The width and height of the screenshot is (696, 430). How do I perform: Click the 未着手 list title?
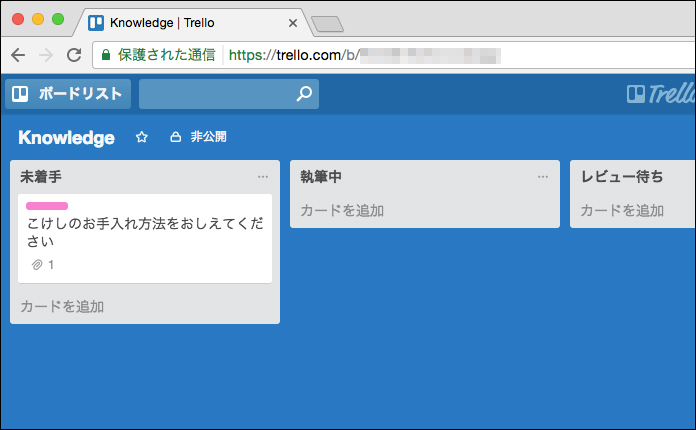point(41,177)
